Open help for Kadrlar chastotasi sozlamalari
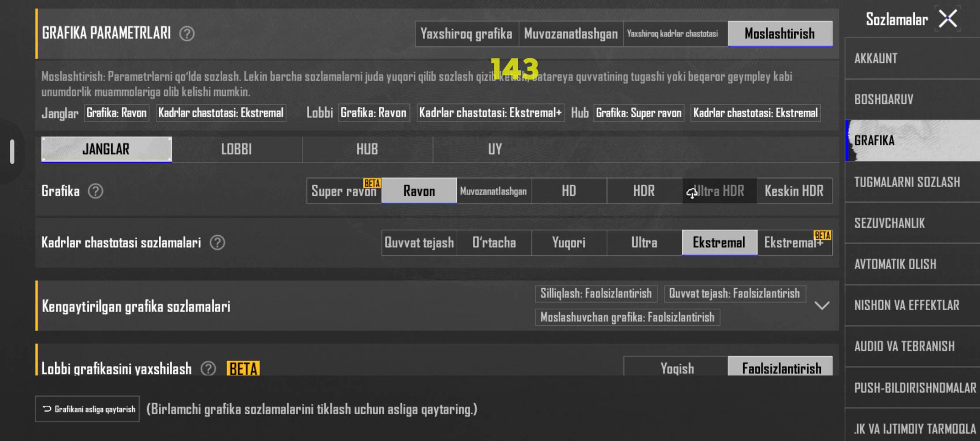The width and height of the screenshot is (980, 441). [217, 242]
